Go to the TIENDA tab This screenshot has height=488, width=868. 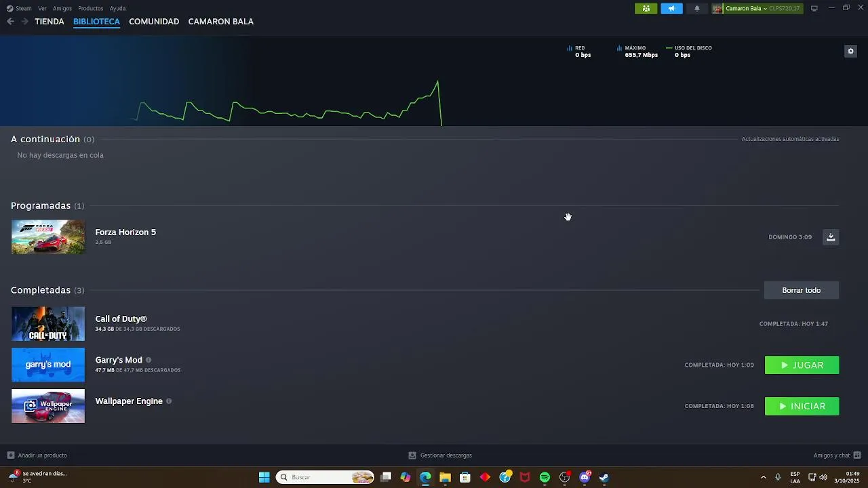pos(50,22)
